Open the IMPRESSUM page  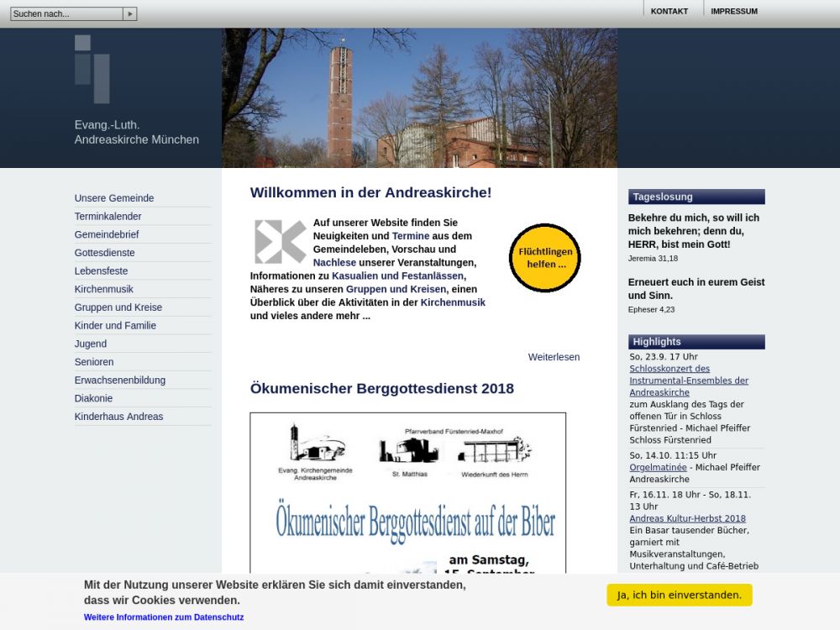pyautogui.click(x=733, y=11)
